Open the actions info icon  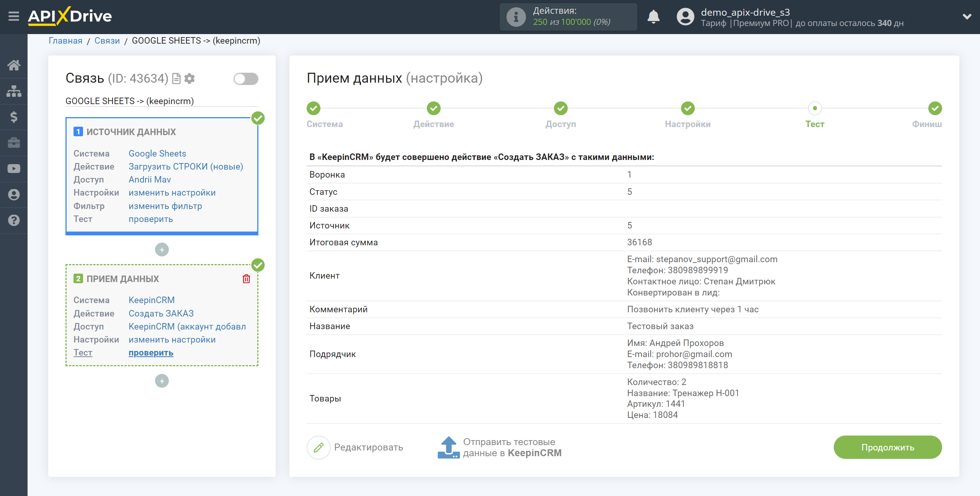516,17
